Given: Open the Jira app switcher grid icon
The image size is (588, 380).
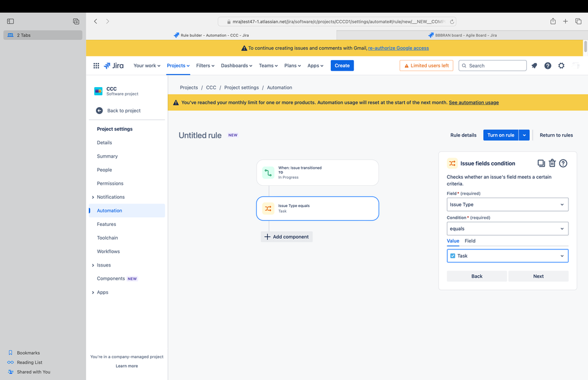Looking at the screenshot, I should [x=96, y=65].
